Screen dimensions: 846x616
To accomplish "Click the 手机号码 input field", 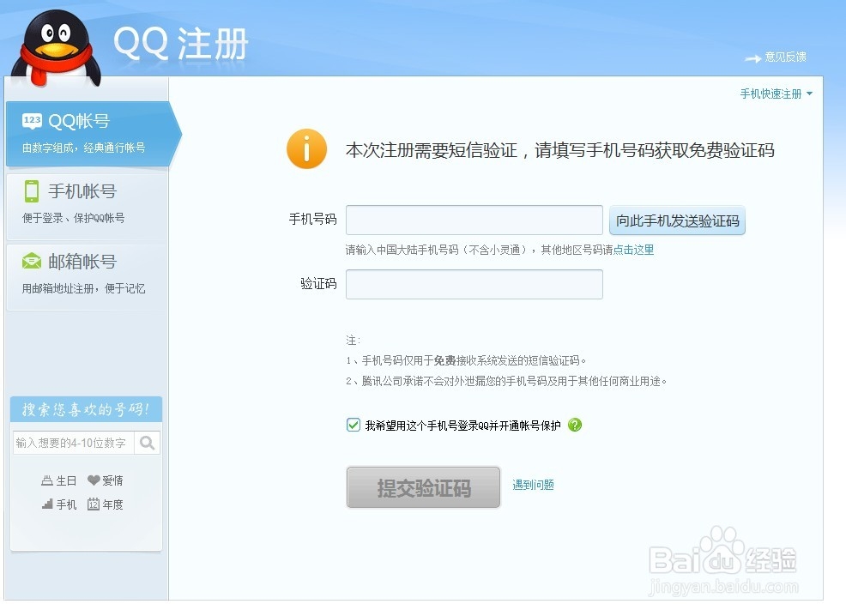I will (x=474, y=220).
